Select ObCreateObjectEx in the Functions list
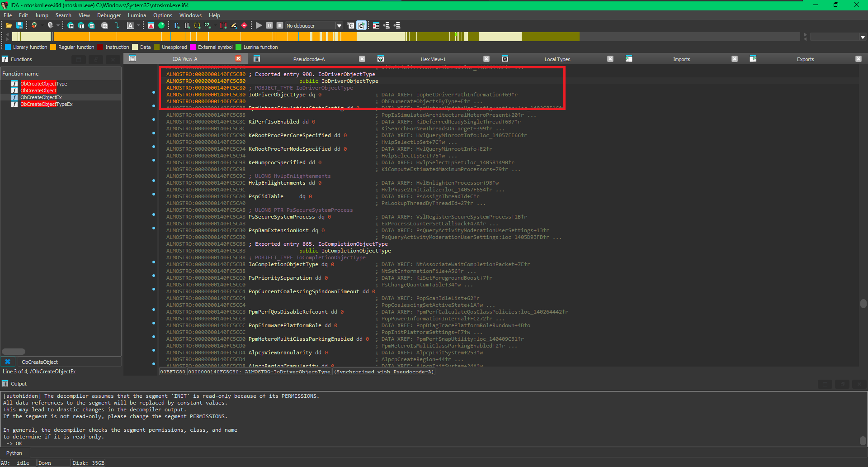The width and height of the screenshot is (868, 467). click(41, 97)
